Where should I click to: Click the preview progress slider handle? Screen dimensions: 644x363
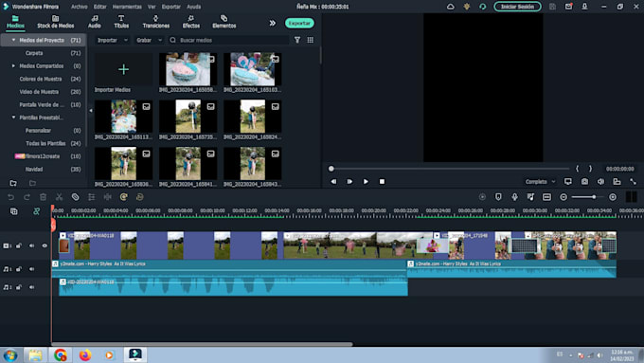point(331,169)
